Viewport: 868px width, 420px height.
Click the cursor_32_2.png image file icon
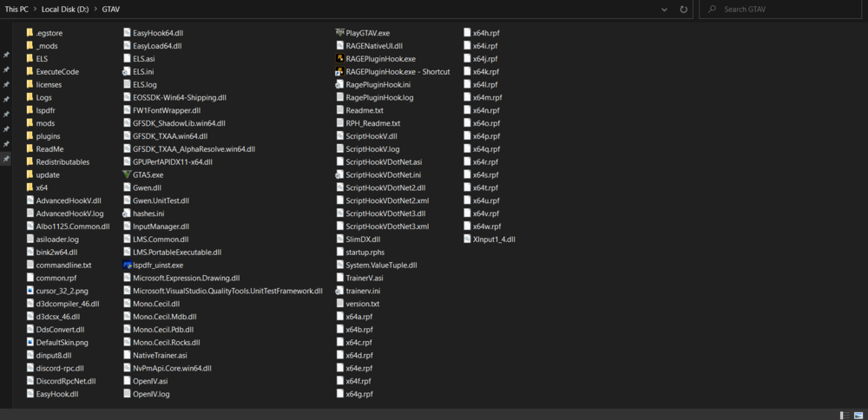(30, 291)
